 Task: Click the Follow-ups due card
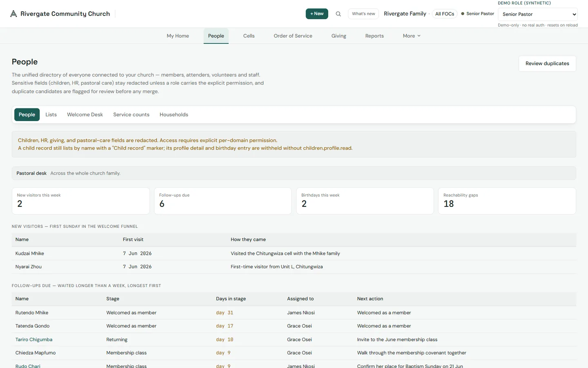click(223, 201)
